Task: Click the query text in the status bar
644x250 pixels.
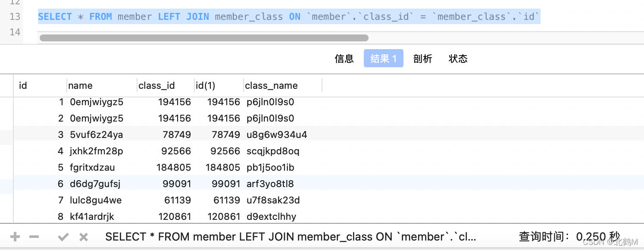Action: pyautogui.click(x=291, y=237)
